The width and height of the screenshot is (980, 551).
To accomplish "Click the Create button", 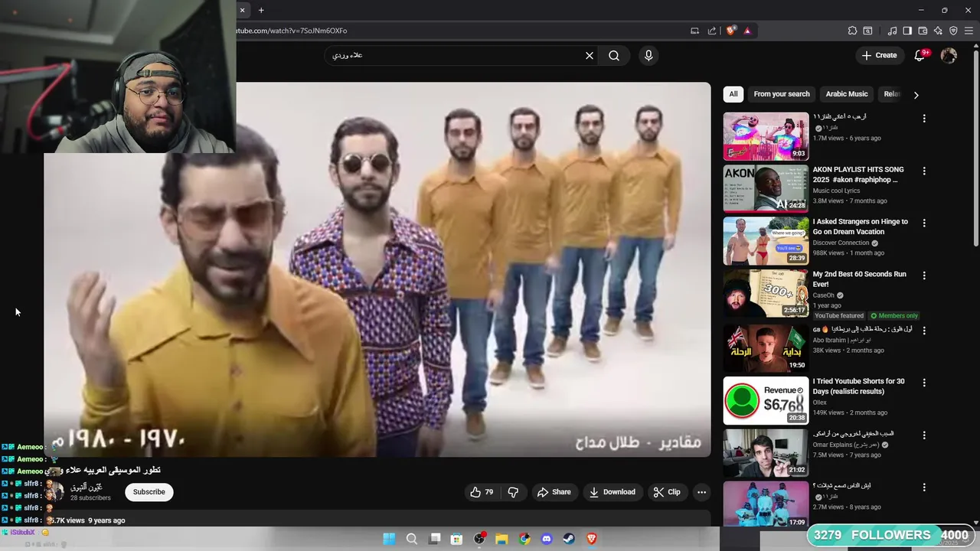I will coord(879,55).
